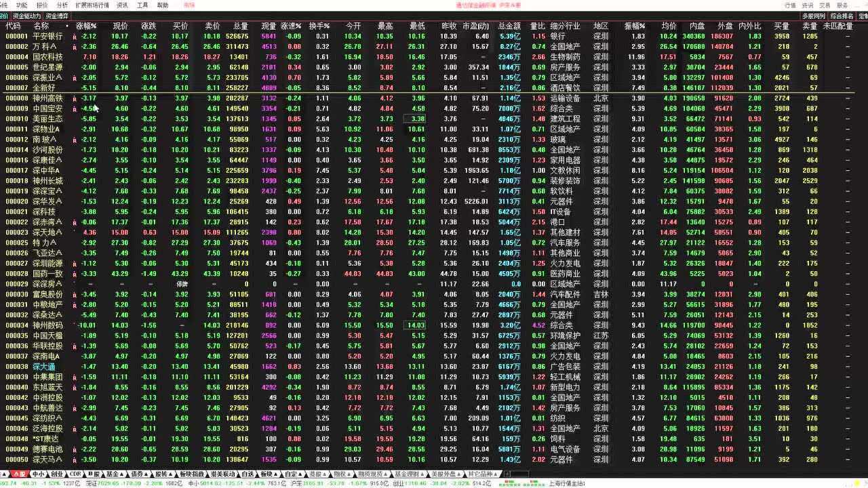868x488 pixels.
Task: Open the 功能 menu
Action: [22, 5]
